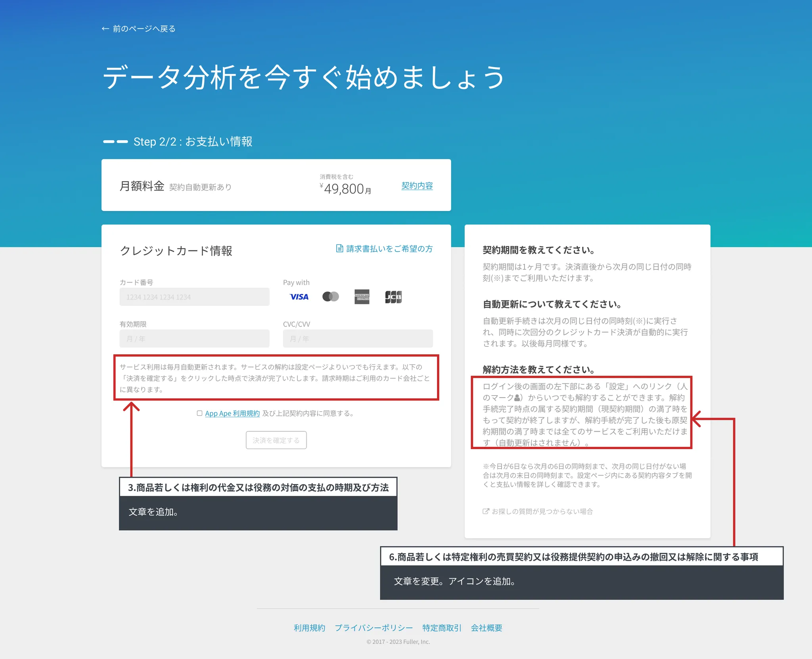Go to 前のページへ戻る link
The width and height of the screenshot is (812, 659).
point(144,29)
